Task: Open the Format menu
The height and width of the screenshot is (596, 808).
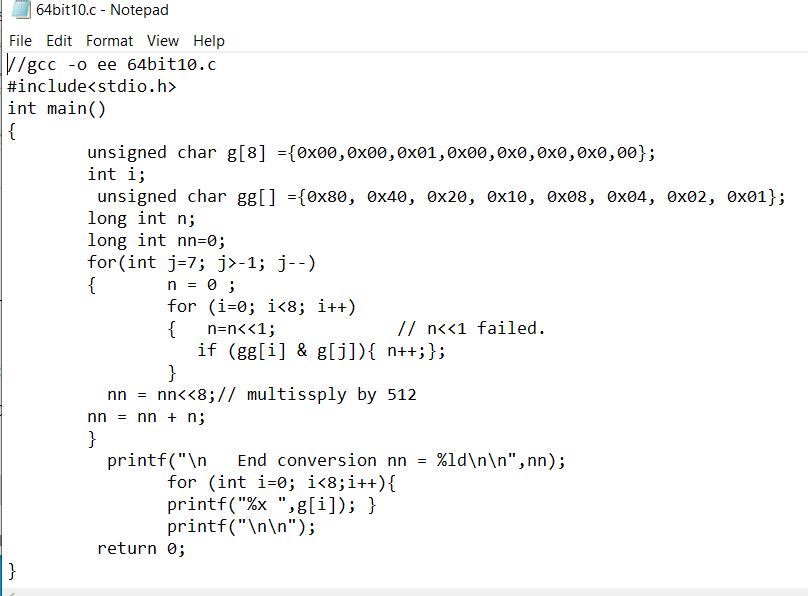Action: [109, 41]
